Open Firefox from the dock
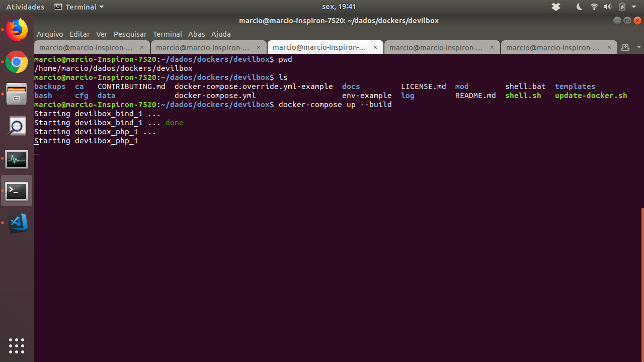The width and height of the screenshot is (644, 362). (17, 29)
